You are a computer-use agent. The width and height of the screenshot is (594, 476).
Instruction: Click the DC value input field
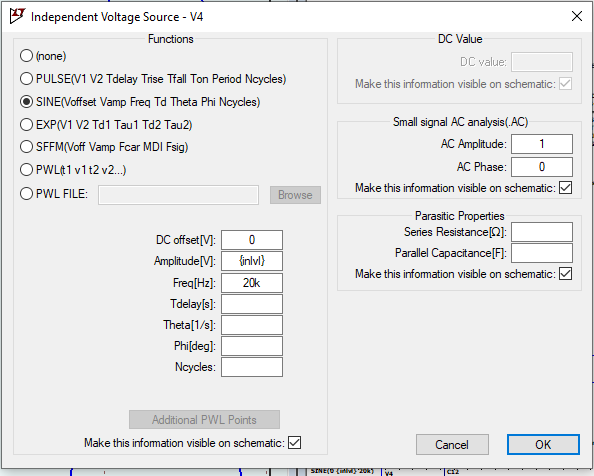[x=542, y=62]
